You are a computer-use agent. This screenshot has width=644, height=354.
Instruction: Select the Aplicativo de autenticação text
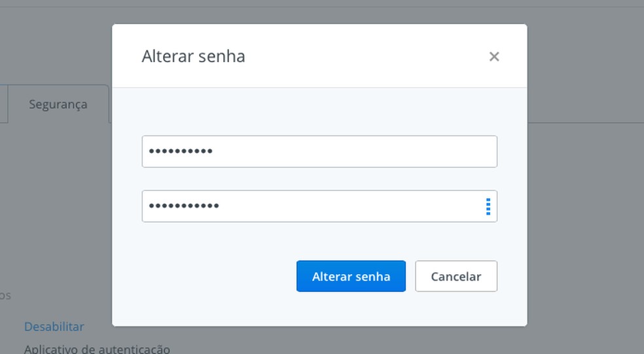tap(97, 349)
